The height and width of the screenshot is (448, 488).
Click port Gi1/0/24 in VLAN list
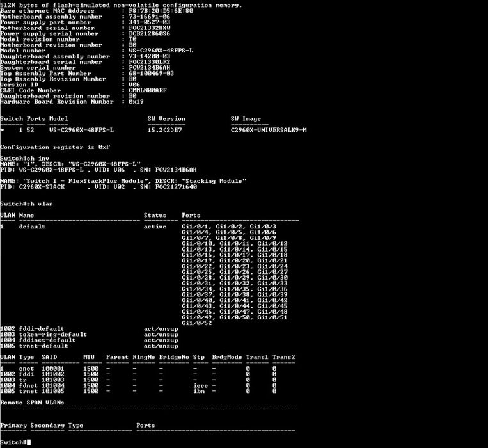[x=272, y=266]
